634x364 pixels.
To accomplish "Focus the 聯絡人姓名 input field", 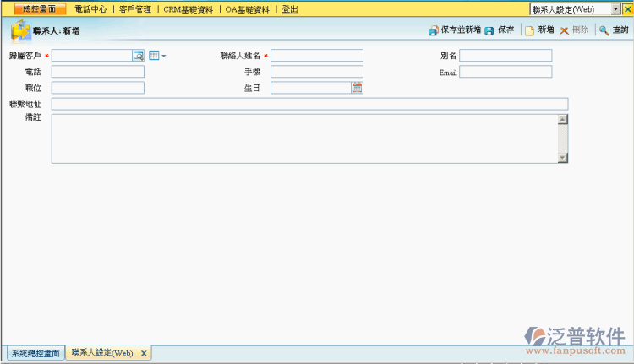I will (317, 56).
